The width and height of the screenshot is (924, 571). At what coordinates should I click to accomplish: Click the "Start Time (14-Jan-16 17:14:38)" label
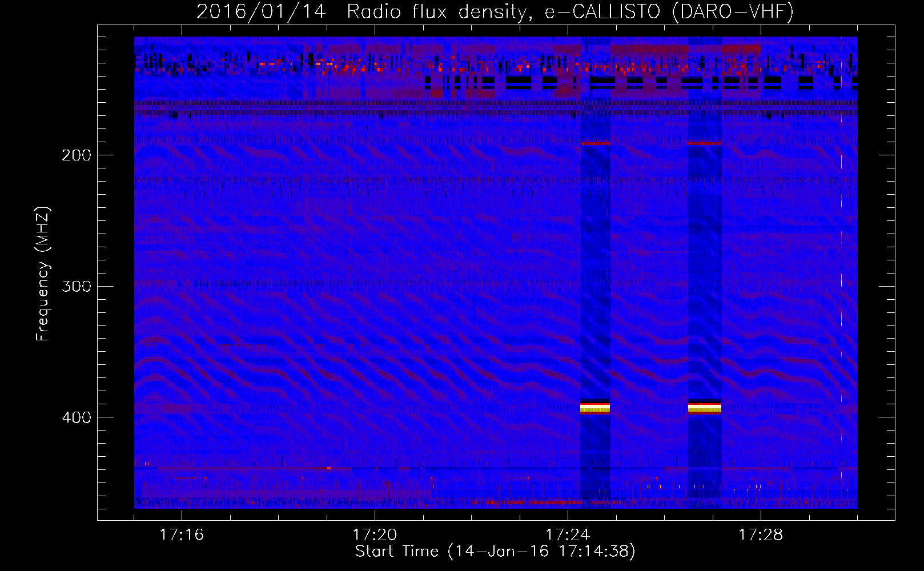tap(495, 552)
